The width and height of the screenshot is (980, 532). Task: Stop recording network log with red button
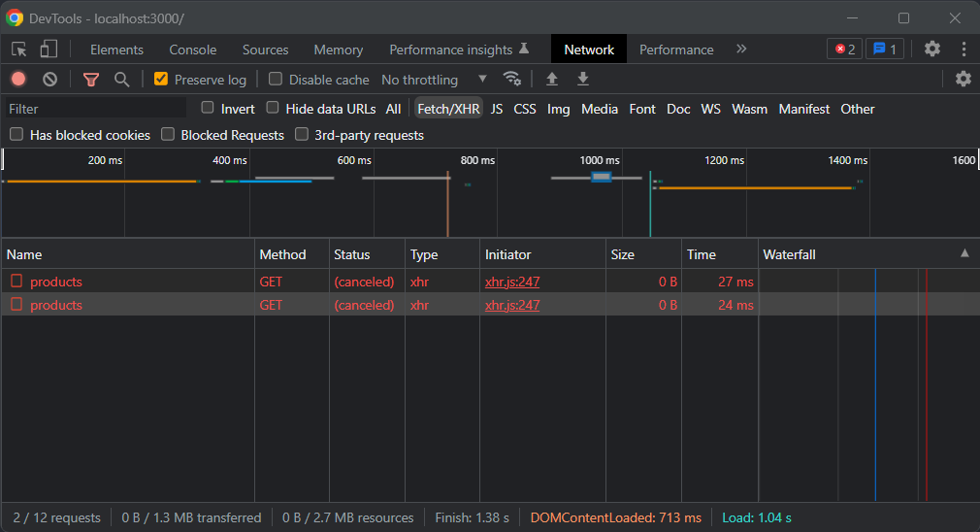point(18,79)
